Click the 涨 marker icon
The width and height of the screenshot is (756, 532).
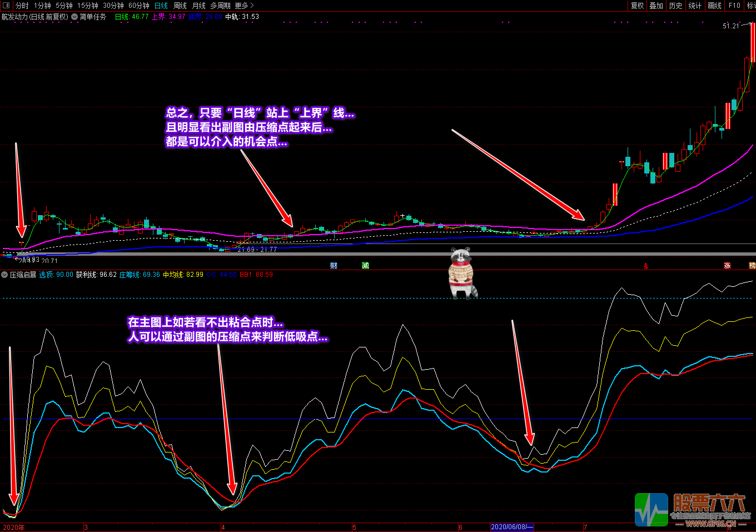pyautogui.click(x=727, y=266)
